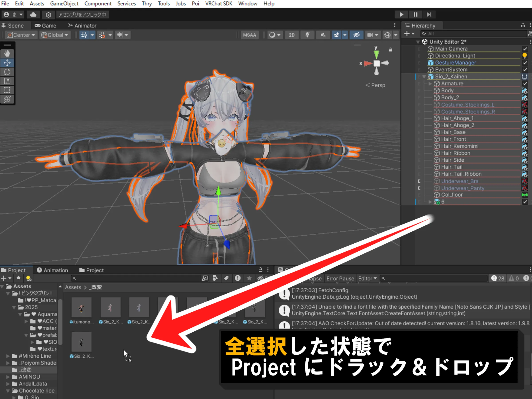Switch to the Animator tab
This screenshot has width=532, height=399.
(82, 25)
